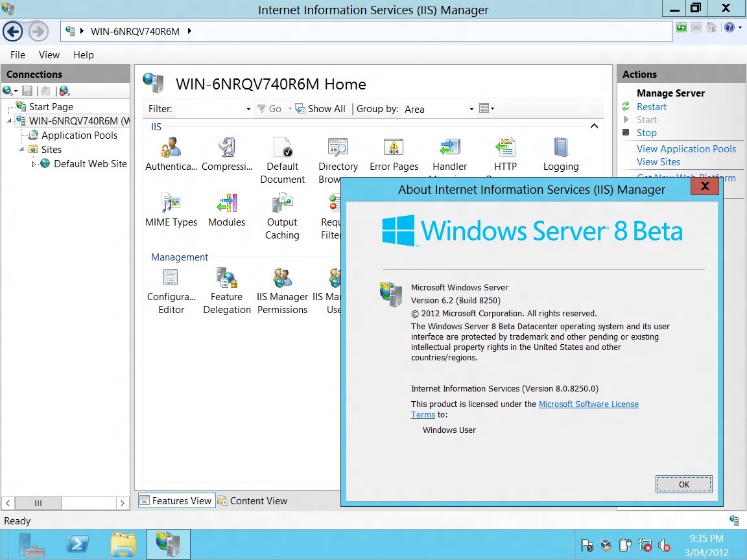Open the File menu
The width and height of the screenshot is (747, 560).
pyautogui.click(x=18, y=54)
